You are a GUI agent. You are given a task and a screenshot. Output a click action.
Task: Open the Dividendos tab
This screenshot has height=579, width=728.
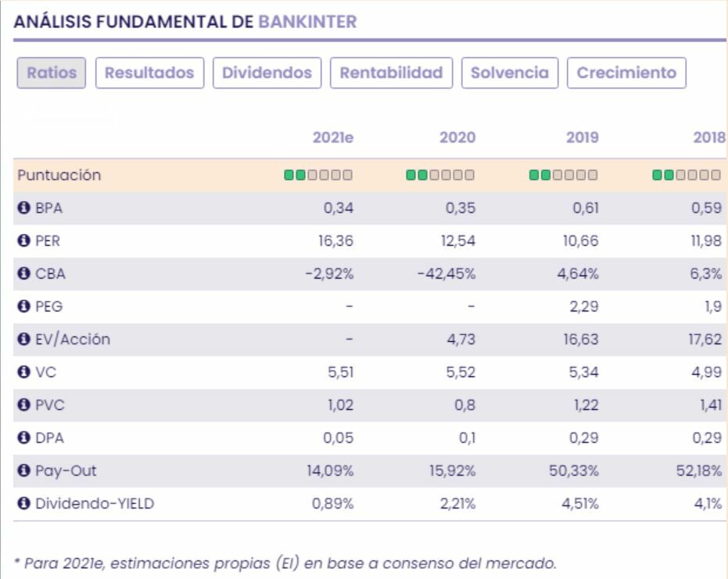267,73
